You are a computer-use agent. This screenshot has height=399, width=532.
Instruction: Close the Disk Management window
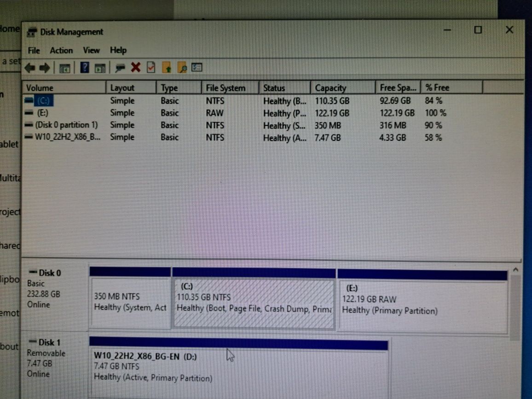[x=509, y=30]
